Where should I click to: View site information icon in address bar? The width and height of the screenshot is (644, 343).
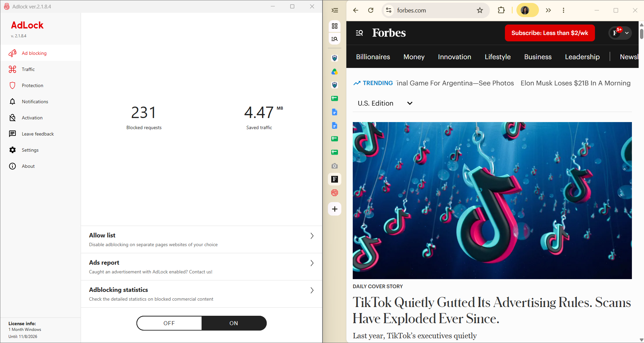pos(389,10)
